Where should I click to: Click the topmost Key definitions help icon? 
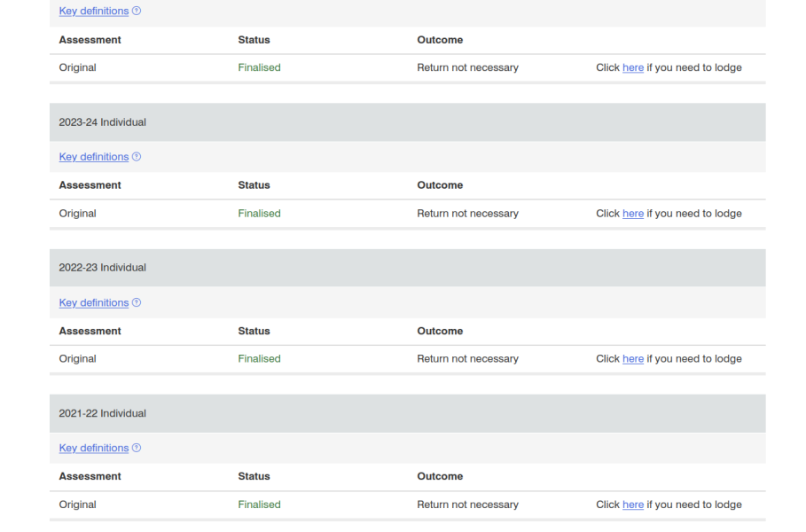pos(137,12)
